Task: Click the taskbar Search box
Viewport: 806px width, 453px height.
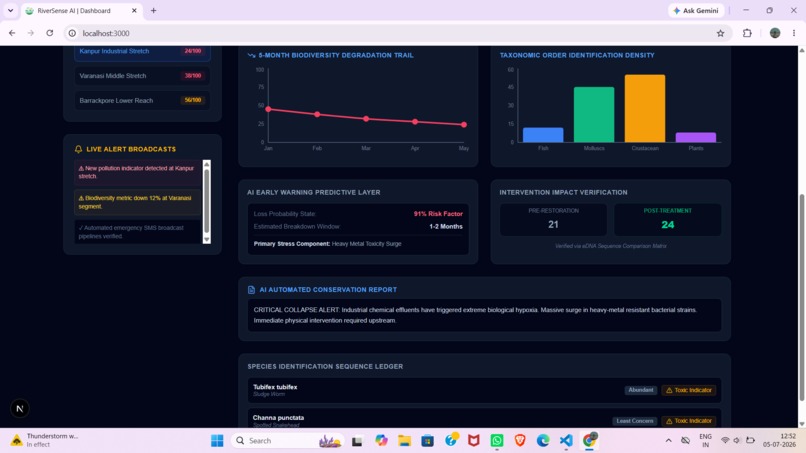Action: [x=286, y=441]
